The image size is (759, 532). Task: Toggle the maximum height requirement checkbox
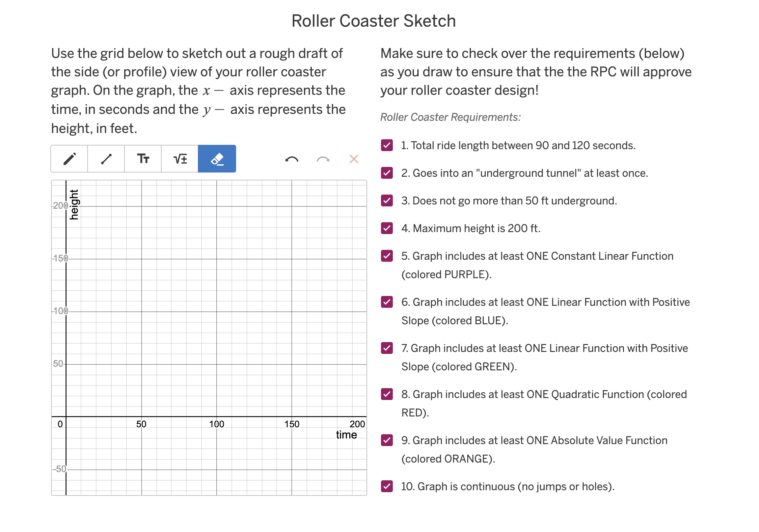pos(387,228)
